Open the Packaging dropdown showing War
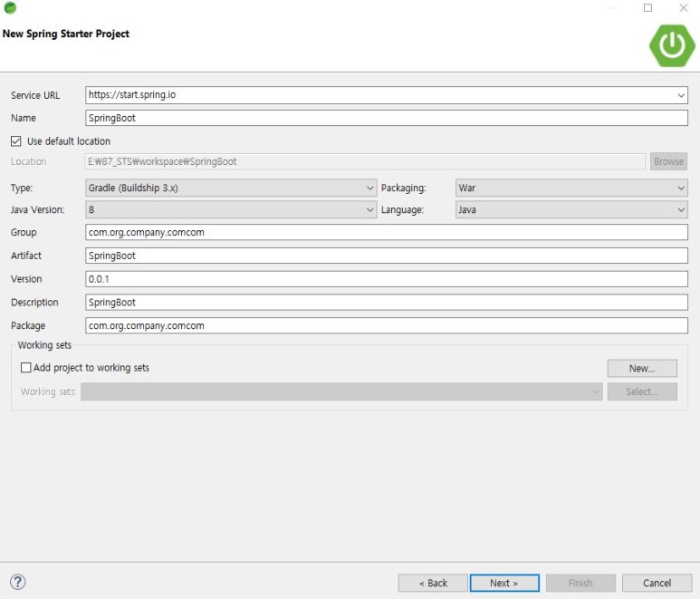700x599 pixels. [x=571, y=188]
